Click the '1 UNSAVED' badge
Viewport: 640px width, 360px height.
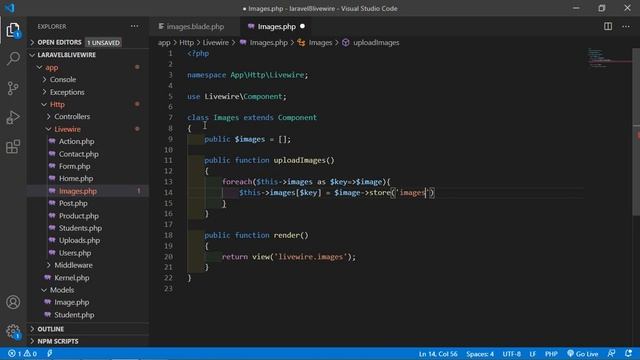click(x=103, y=42)
